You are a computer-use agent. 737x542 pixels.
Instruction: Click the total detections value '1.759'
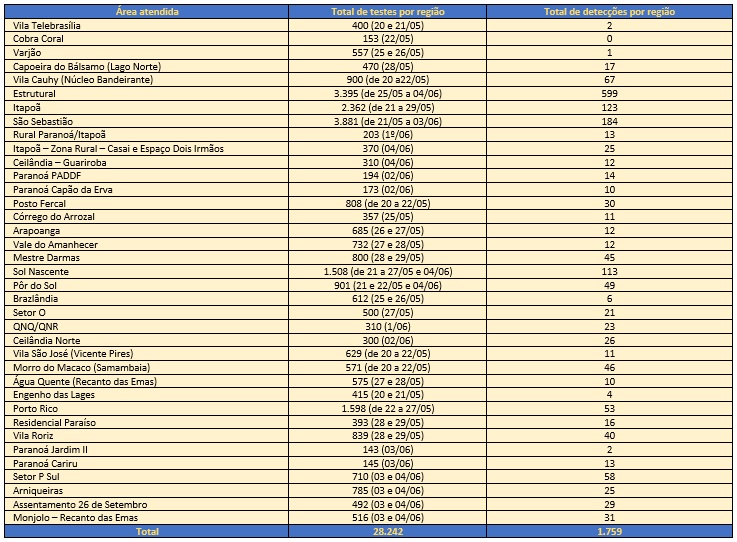coord(610,532)
